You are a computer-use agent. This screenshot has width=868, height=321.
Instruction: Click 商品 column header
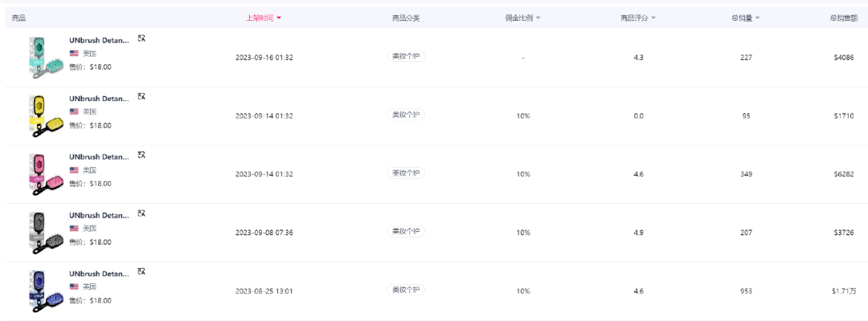(19, 18)
